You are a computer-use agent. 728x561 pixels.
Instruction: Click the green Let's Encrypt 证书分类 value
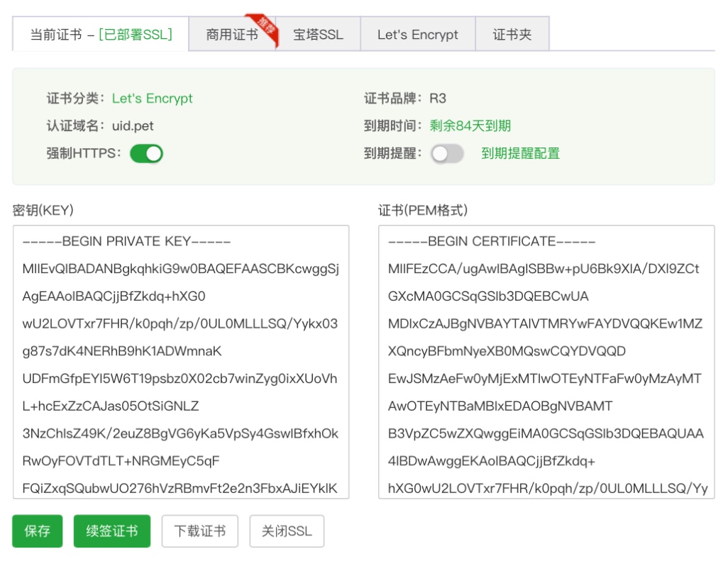[x=152, y=99]
